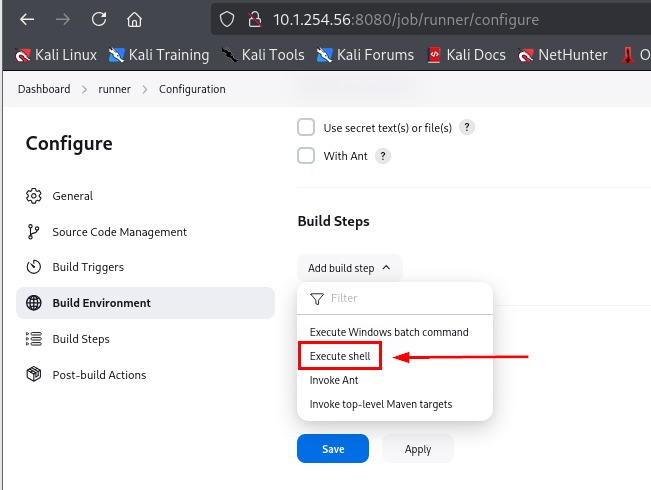Image resolution: width=651 pixels, height=490 pixels.
Task: Click the General gear icon in sidebar
Action: point(34,196)
